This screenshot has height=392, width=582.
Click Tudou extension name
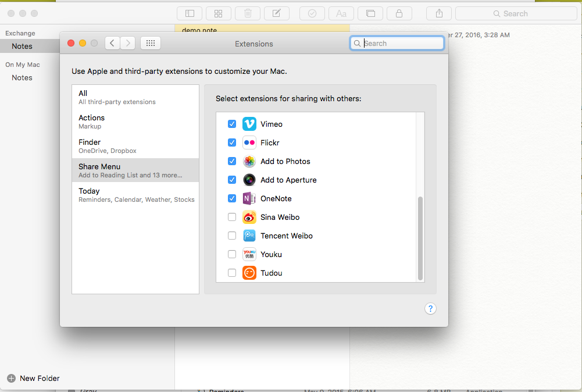(x=272, y=273)
